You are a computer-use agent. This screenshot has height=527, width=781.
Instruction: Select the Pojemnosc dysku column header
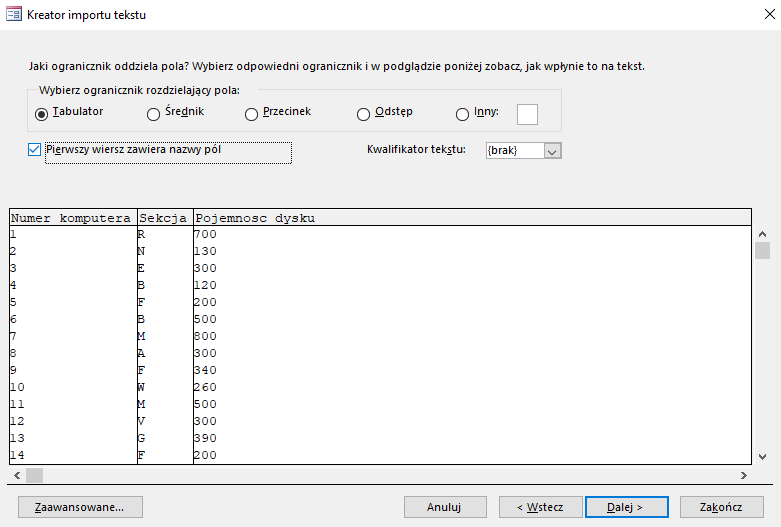tap(472, 218)
